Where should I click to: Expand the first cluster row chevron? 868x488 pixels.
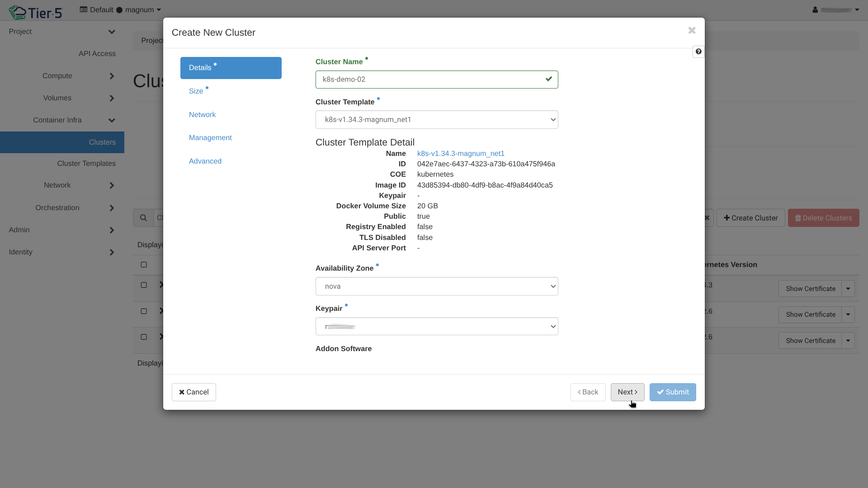coord(161,285)
